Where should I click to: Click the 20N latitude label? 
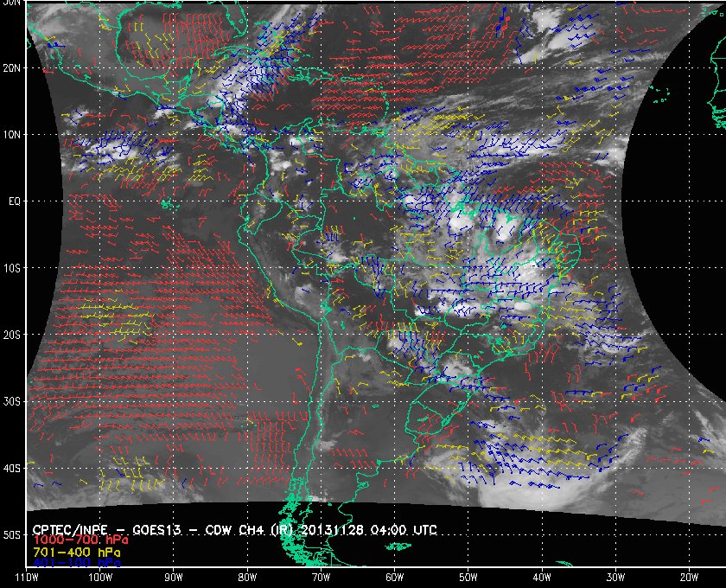tap(11, 67)
